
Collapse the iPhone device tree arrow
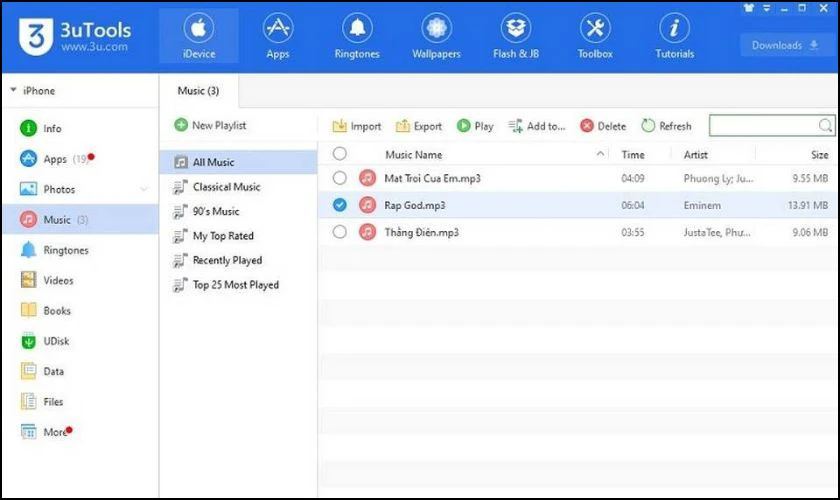[13, 90]
